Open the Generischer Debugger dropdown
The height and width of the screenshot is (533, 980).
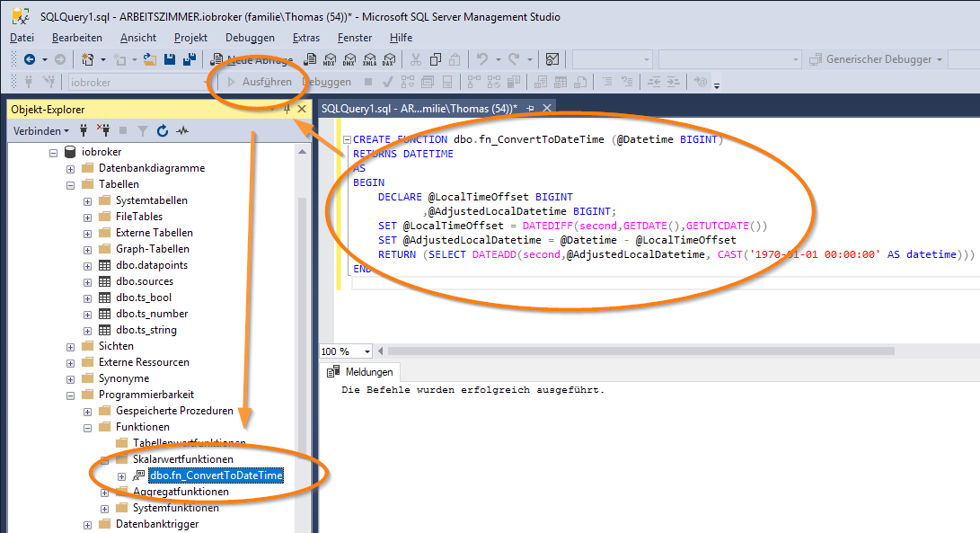point(876,59)
